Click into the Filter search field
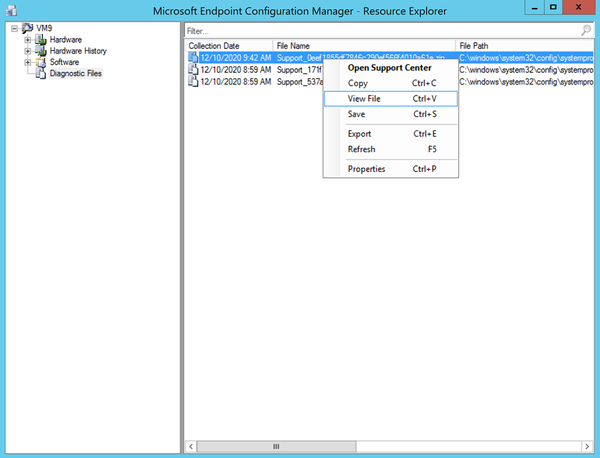 (383, 31)
